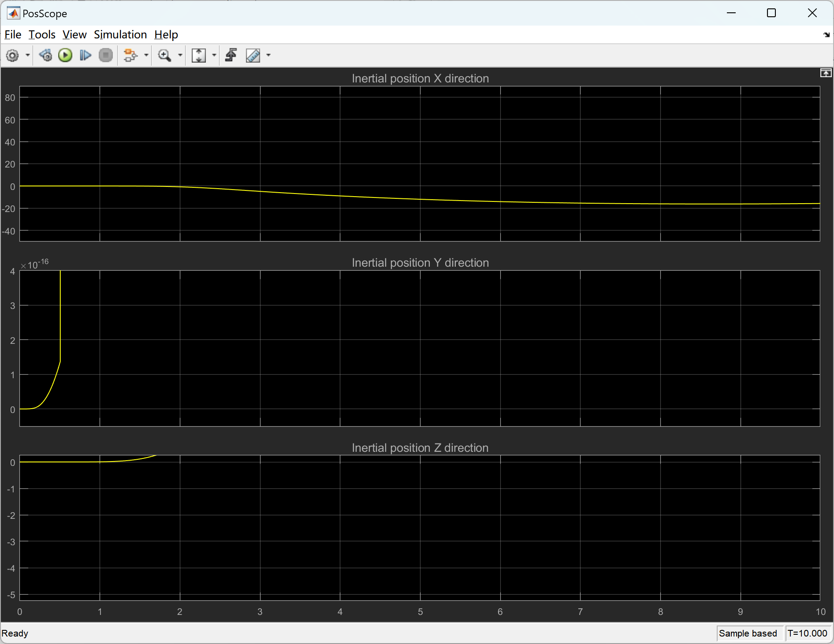Click the T=10.000 time status
Viewport: 834px width, 644px height.
coord(808,633)
